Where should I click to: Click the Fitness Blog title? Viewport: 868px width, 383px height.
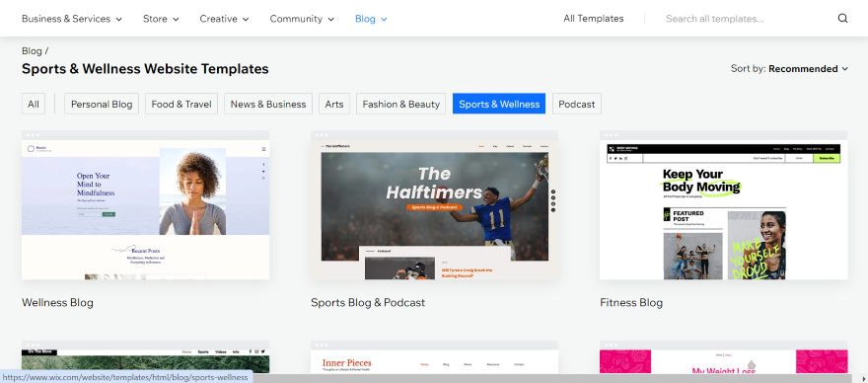pyautogui.click(x=631, y=303)
